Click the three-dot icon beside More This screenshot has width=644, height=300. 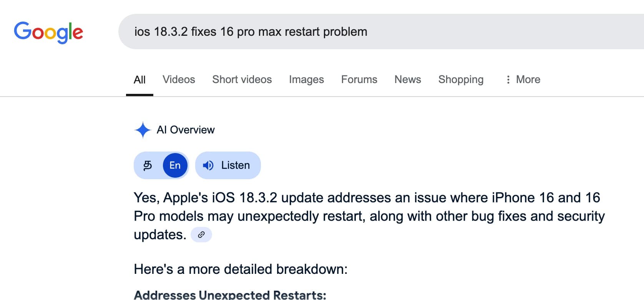click(508, 80)
